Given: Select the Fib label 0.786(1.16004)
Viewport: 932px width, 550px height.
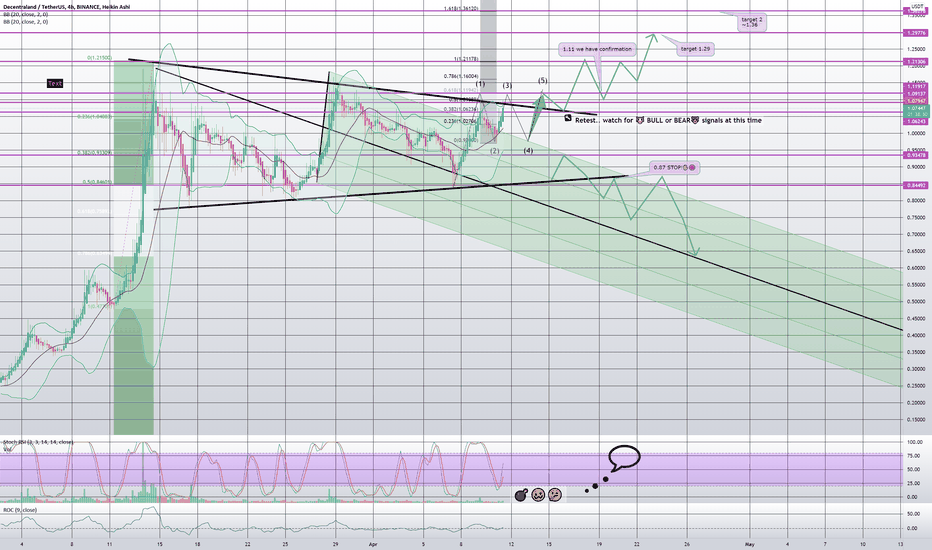Looking at the screenshot, I should click(461, 76).
